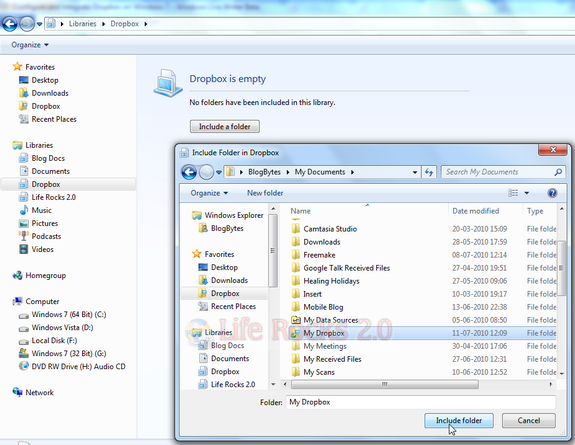The height and width of the screenshot is (445, 575).
Task: Open Dropbox under dialog Favorites
Action: tap(225, 293)
